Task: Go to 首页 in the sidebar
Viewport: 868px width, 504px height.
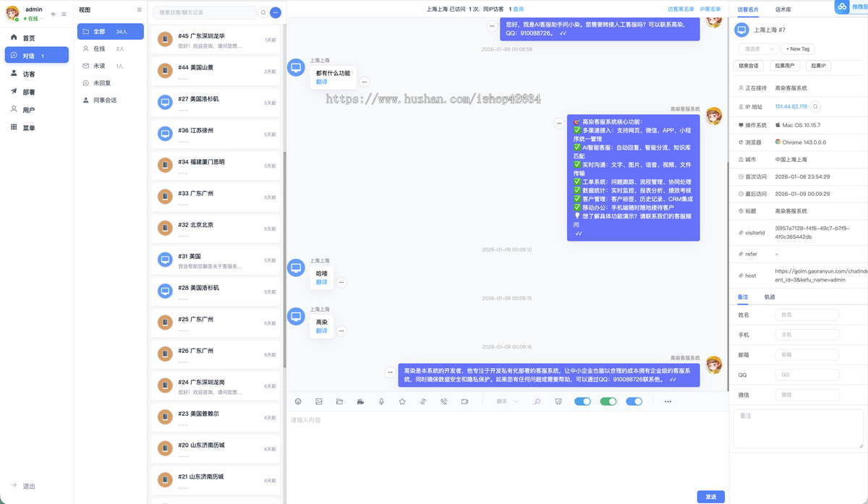Action: [37, 38]
